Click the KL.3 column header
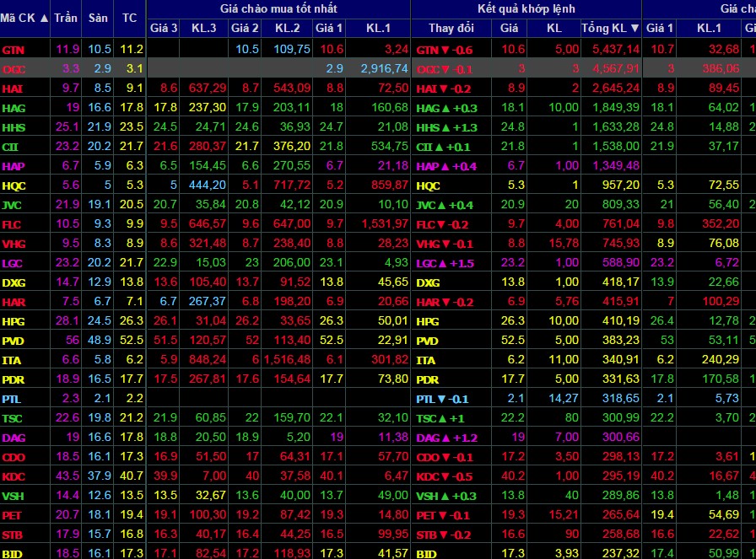Screen dimensions: 756x559 [203, 29]
